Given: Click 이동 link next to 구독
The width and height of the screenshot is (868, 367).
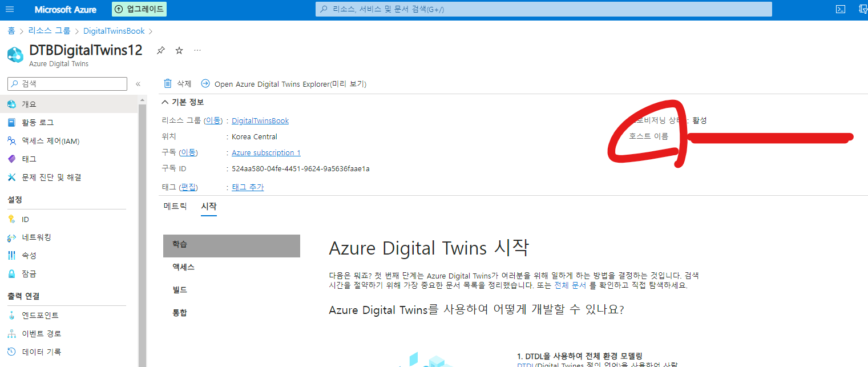Looking at the screenshot, I should click(x=189, y=152).
